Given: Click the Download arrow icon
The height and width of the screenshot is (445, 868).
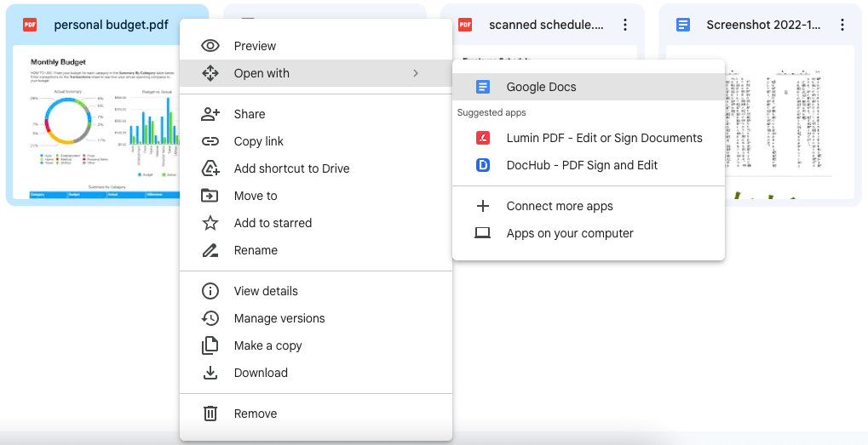Looking at the screenshot, I should pyautogui.click(x=210, y=373).
